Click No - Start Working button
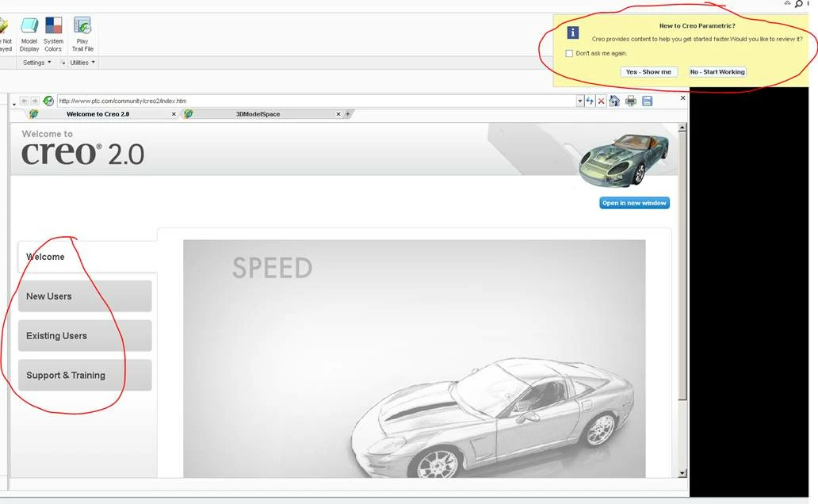The width and height of the screenshot is (818, 504). pos(717,72)
